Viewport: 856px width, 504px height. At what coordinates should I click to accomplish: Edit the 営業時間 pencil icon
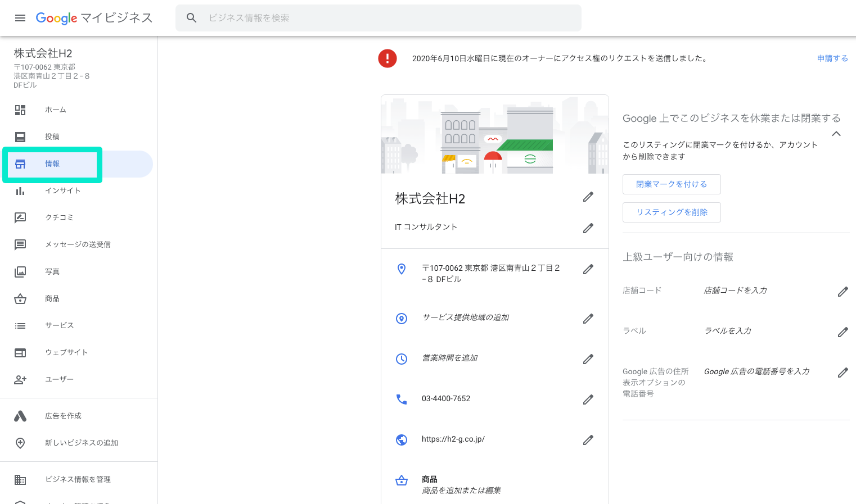click(588, 359)
